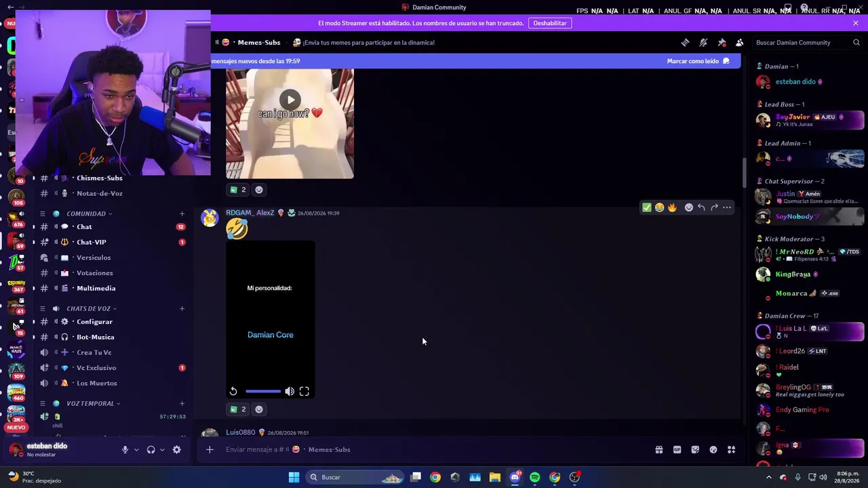Open more options for hovered message
This screenshot has width=868, height=488.
pos(727,207)
